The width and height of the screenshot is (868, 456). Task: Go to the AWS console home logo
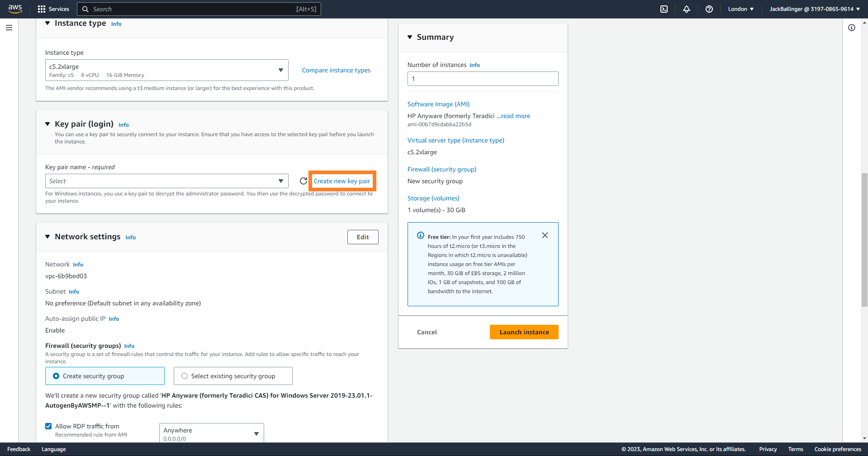pos(15,9)
